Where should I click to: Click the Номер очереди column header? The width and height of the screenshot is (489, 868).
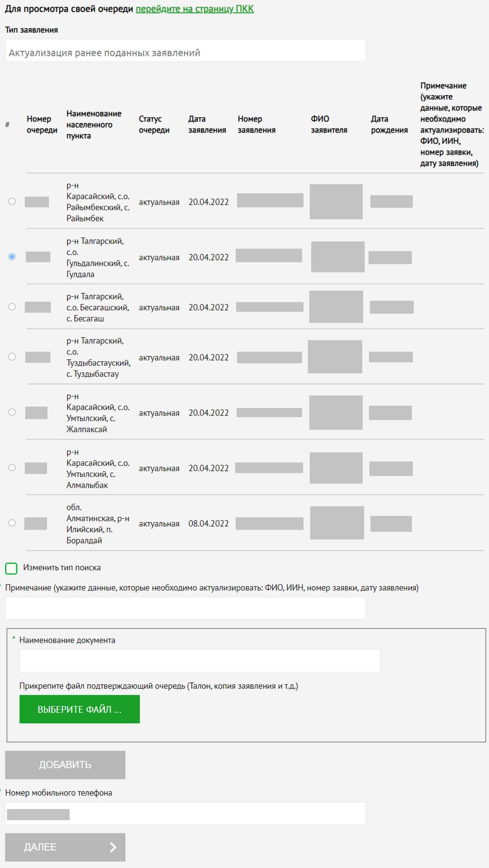(41, 124)
